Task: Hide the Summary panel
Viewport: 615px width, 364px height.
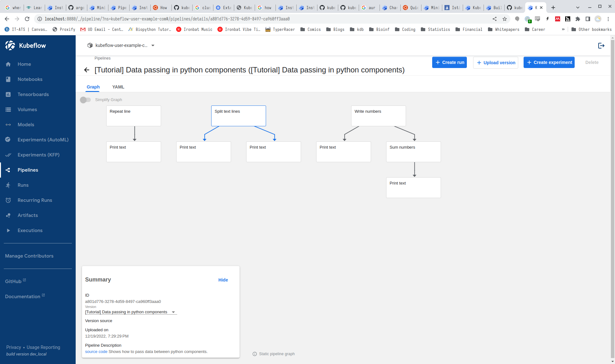Action: click(x=223, y=280)
